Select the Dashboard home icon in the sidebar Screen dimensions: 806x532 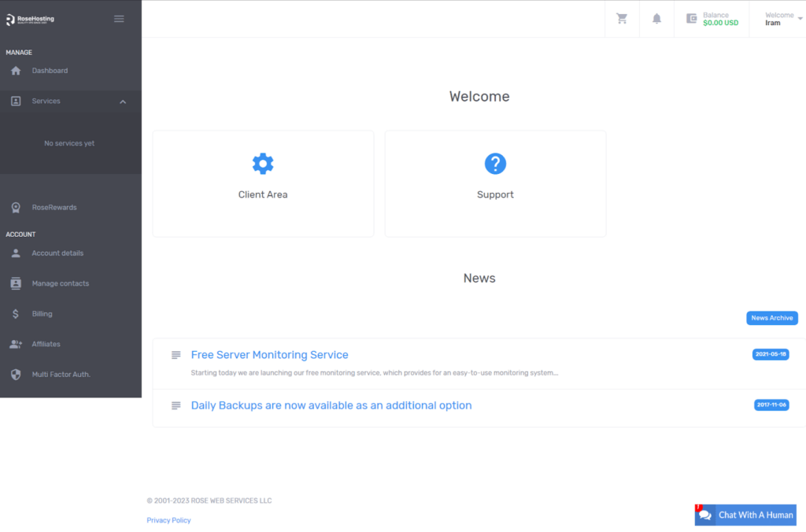(16, 70)
